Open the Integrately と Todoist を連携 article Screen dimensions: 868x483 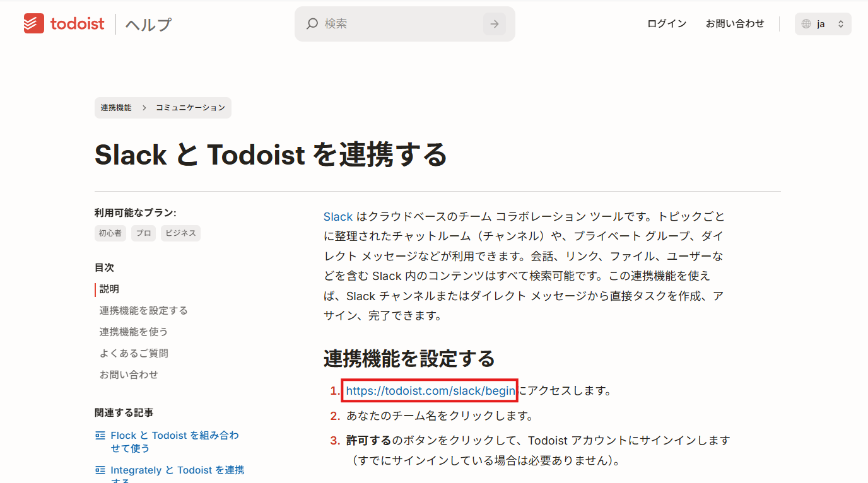click(x=177, y=475)
